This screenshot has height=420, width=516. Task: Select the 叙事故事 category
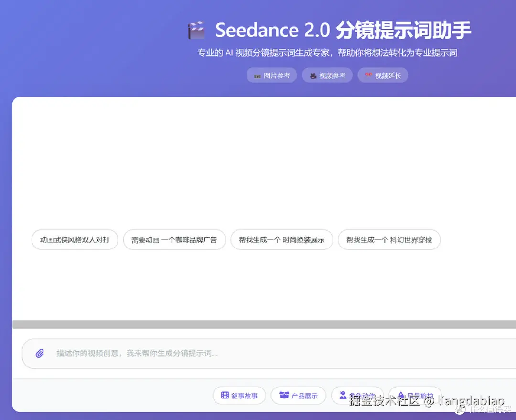pyautogui.click(x=239, y=395)
